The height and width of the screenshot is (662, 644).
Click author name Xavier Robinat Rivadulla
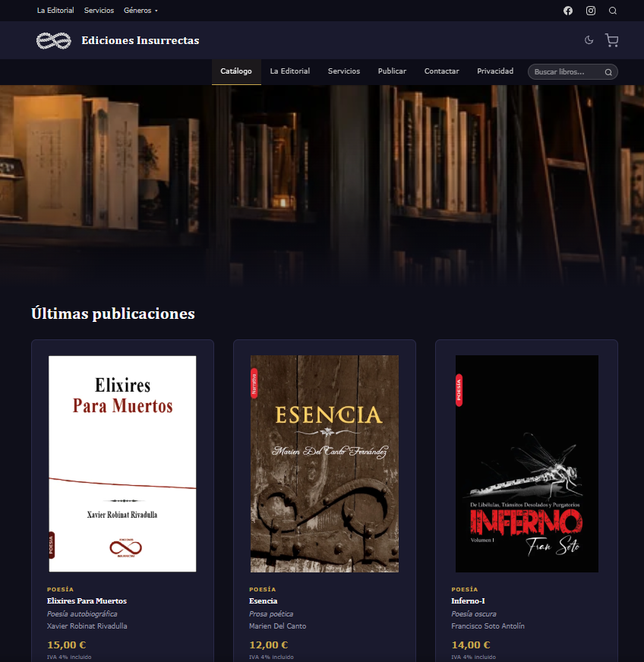pos(87,626)
